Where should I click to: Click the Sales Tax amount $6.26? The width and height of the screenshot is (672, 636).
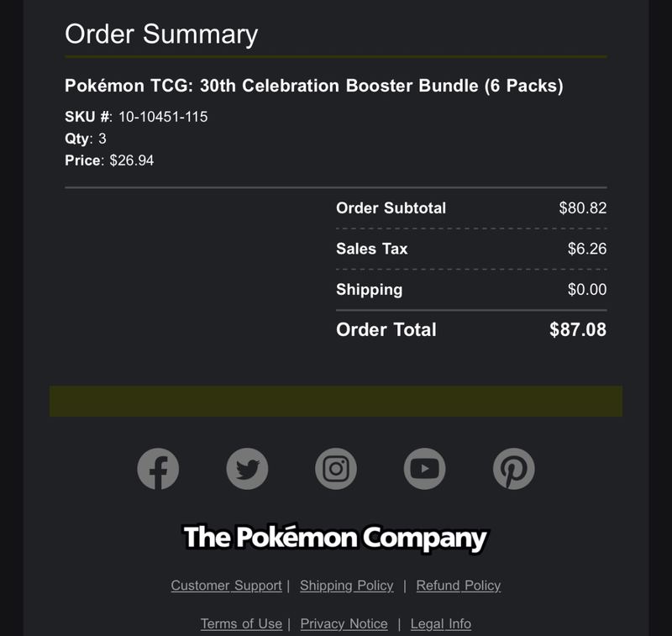tap(587, 249)
